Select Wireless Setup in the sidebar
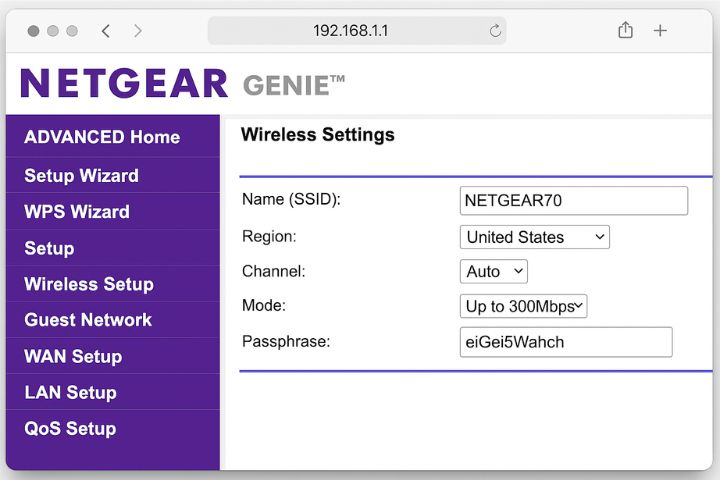720x480 pixels. click(x=113, y=283)
